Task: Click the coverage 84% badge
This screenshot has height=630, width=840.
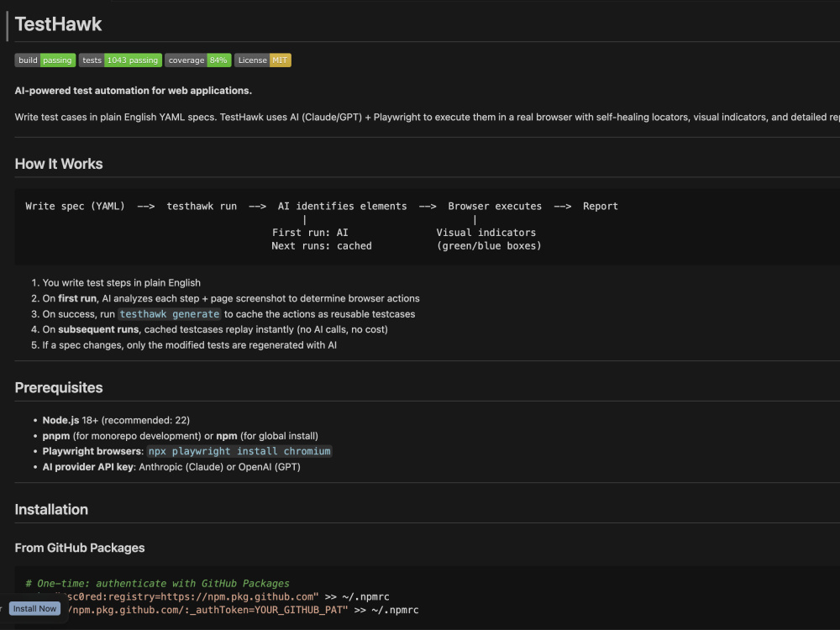Action: tap(198, 60)
